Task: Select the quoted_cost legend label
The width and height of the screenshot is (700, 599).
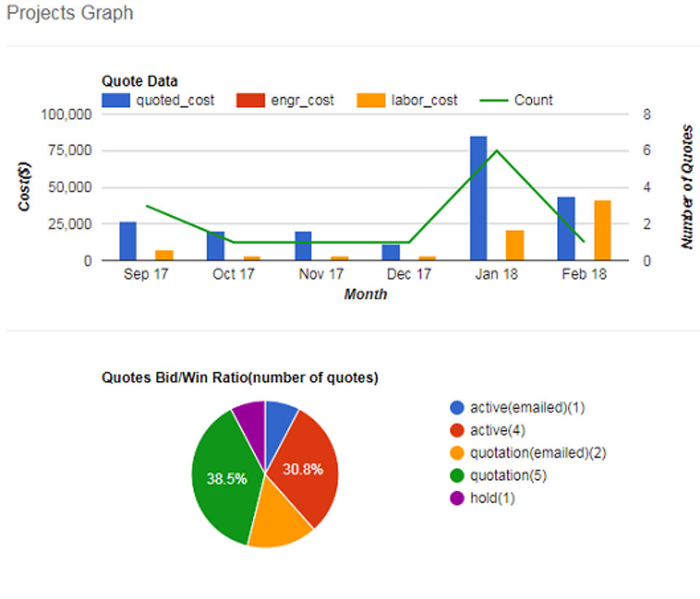Action: (175, 101)
